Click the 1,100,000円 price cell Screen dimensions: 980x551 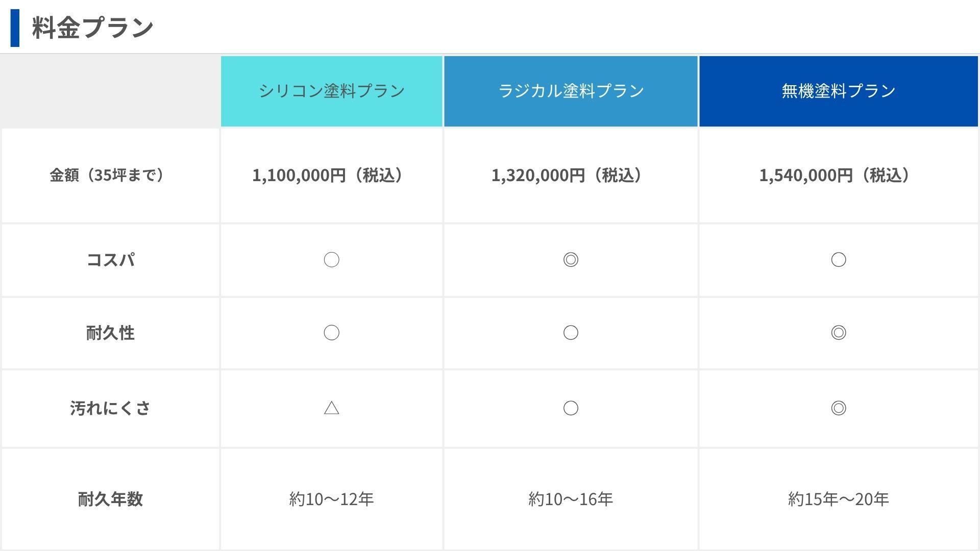pyautogui.click(x=332, y=176)
